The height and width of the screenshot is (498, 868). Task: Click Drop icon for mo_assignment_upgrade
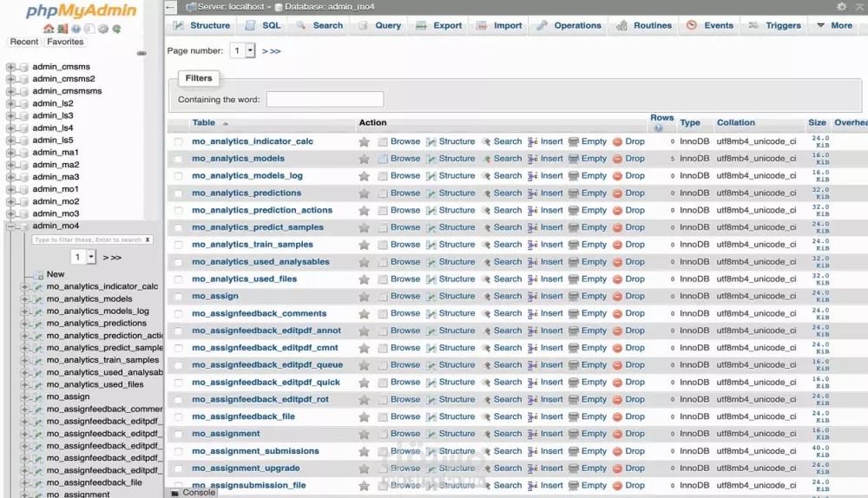click(617, 469)
